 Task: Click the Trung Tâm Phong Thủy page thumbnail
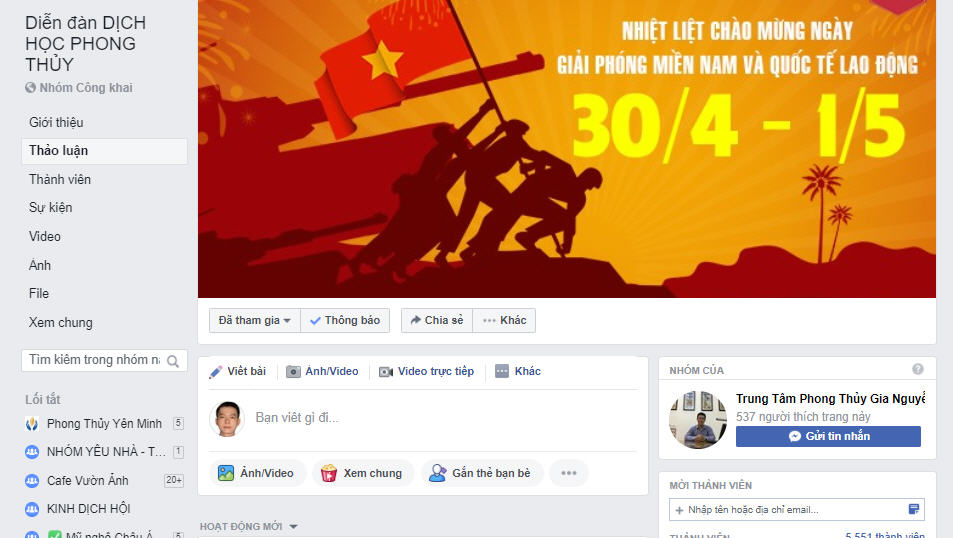click(x=698, y=419)
